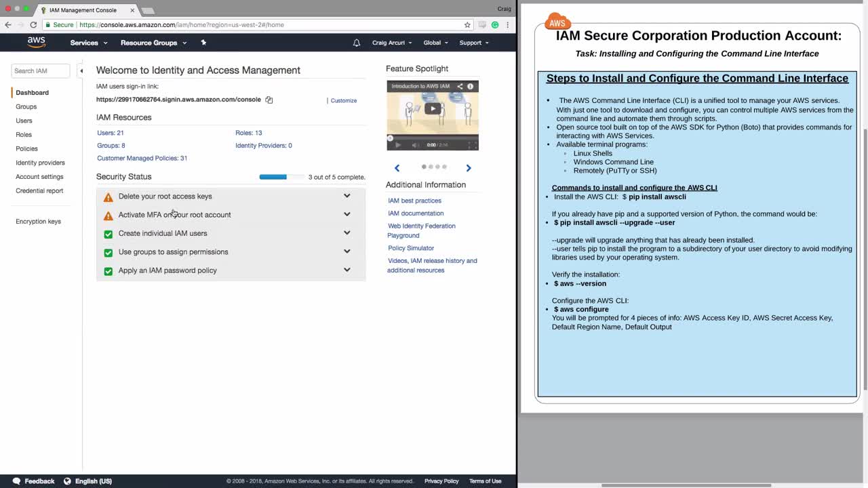Open the Policy Simulator link
The width and height of the screenshot is (868, 488).
[411, 248]
